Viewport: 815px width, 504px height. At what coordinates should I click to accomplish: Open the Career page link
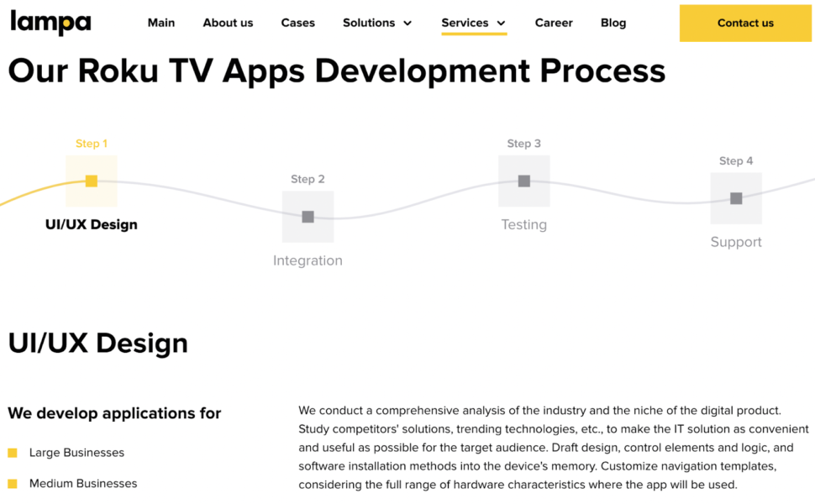553,23
